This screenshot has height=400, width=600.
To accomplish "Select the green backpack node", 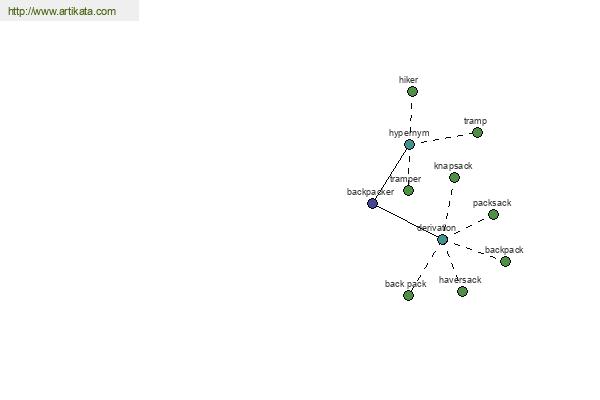I will pos(505,261).
